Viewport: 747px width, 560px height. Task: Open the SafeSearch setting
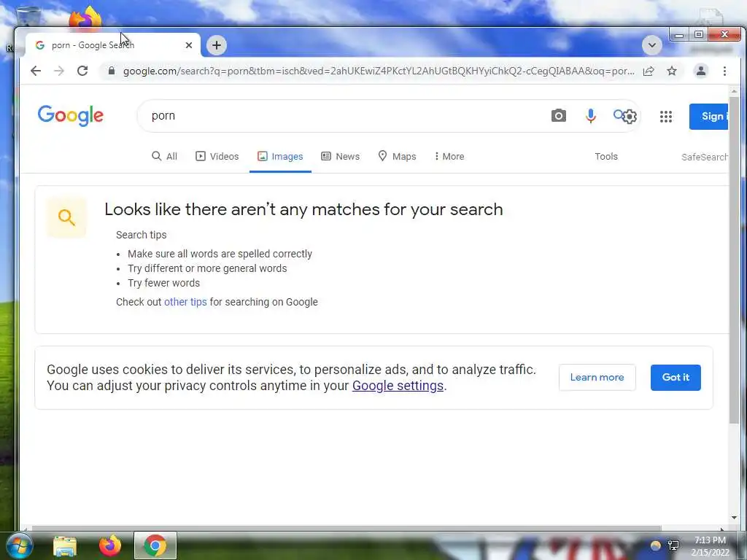tap(704, 157)
